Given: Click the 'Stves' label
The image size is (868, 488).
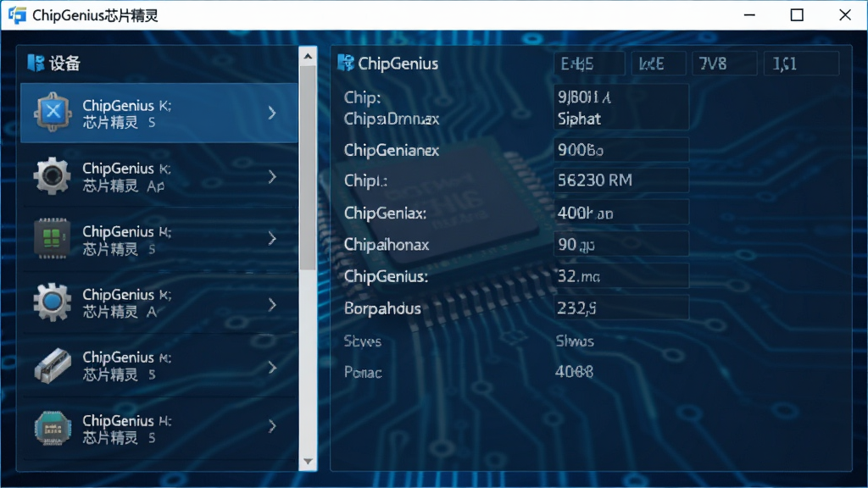Looking at the screenshot, I should 363,341.
